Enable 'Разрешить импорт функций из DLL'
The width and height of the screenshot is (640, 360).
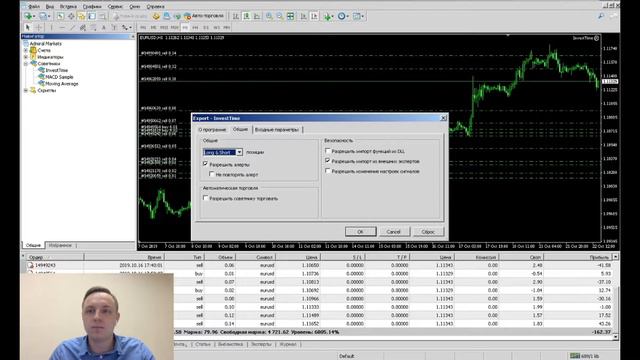coord(328,151)
